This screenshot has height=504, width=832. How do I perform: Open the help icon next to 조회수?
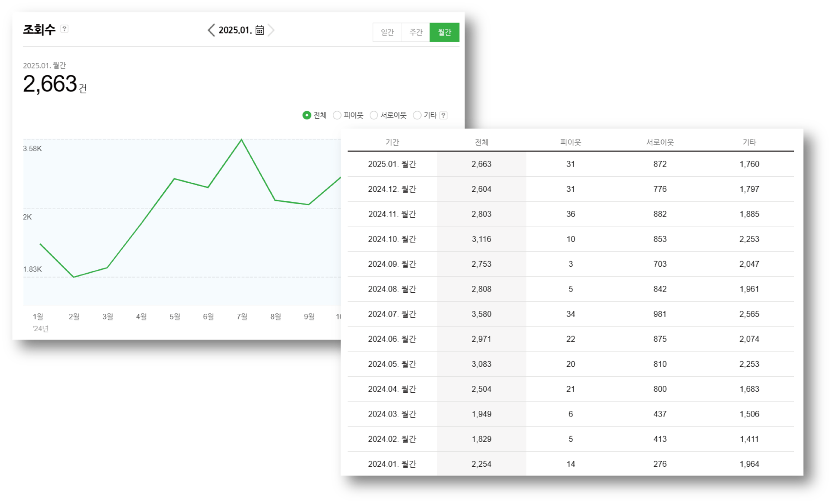pos(64,29)
